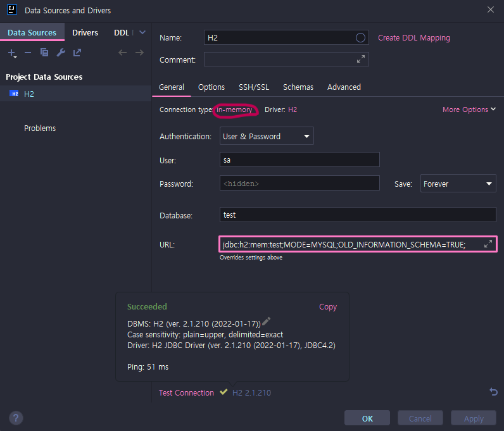The width and height of the screenshot is (504, 431).
Task: Click the green connection check mark
Action: click(x=224, y=392)
